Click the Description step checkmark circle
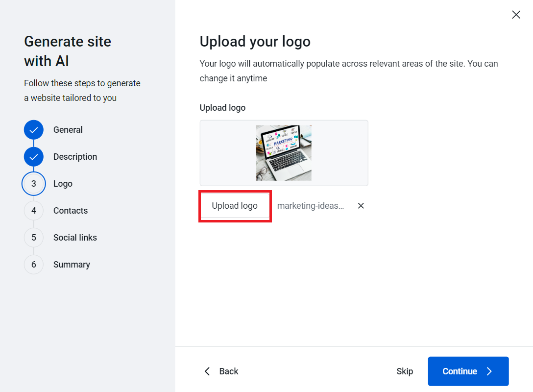This screenshot has height=392, width=533. 34,157
